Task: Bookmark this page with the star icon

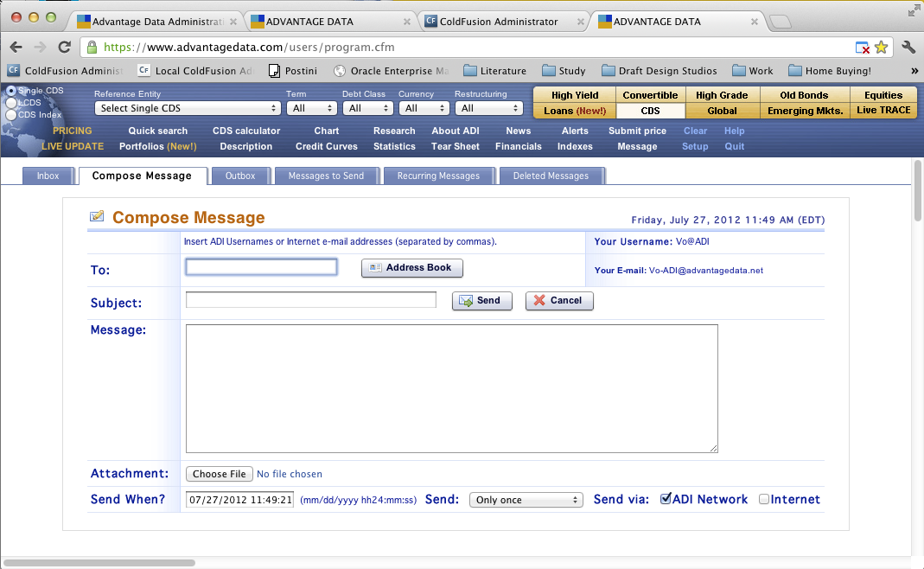Action: (x=881, y=48)
